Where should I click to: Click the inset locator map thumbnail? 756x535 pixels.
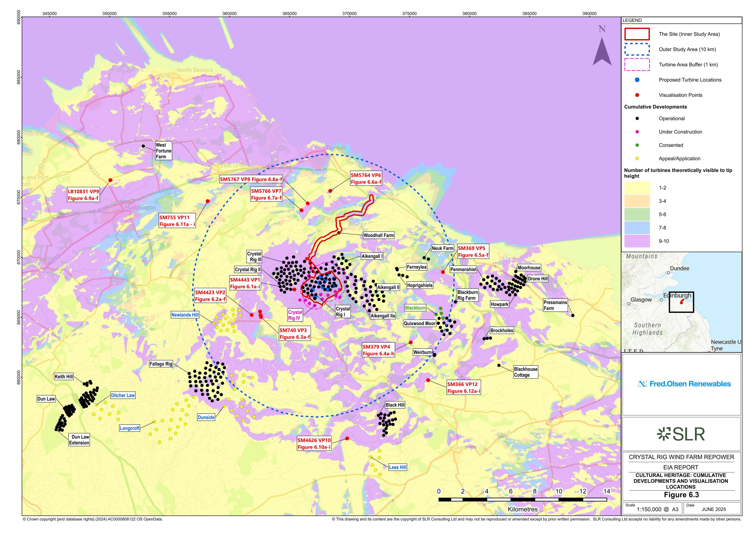click(x=682, y=302)
